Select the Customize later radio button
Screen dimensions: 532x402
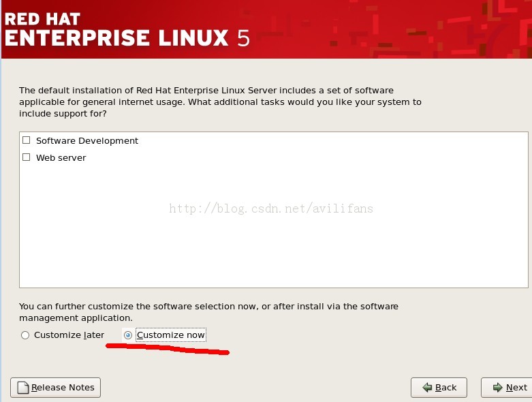point(25,335)
